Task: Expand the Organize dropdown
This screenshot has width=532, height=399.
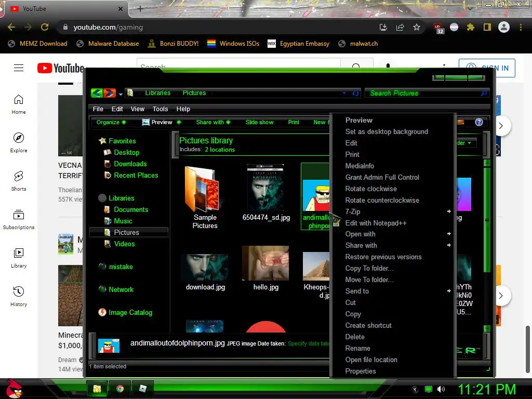Action: [x=111, y=122]
